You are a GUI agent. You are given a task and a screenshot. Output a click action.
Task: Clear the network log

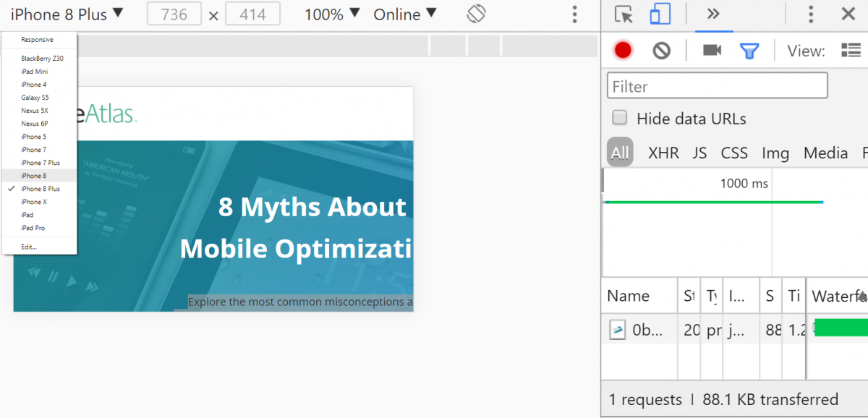tap(661, 50)
